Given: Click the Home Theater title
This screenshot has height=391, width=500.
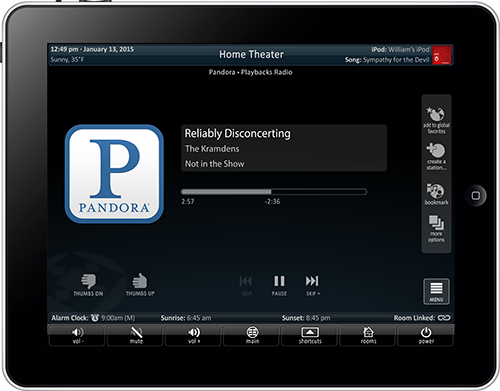Looking at the screenshot, I should pos(251,54).
